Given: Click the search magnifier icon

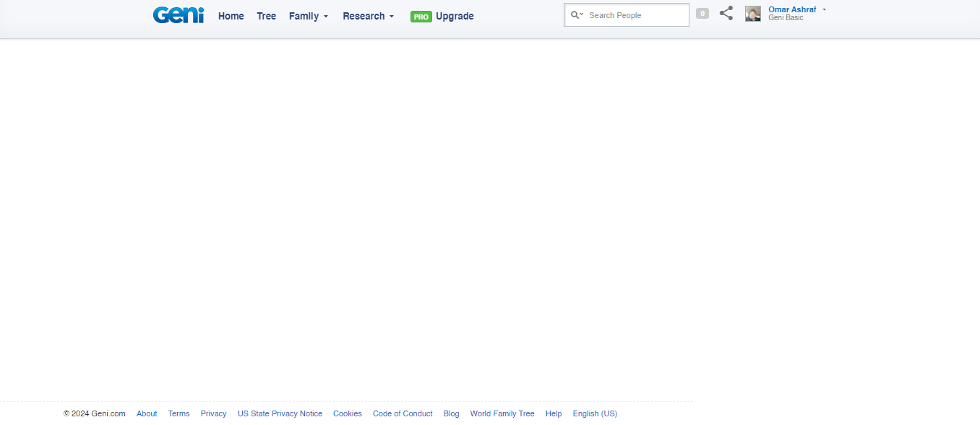Looking at the screenshot, I should pos(576,15).
